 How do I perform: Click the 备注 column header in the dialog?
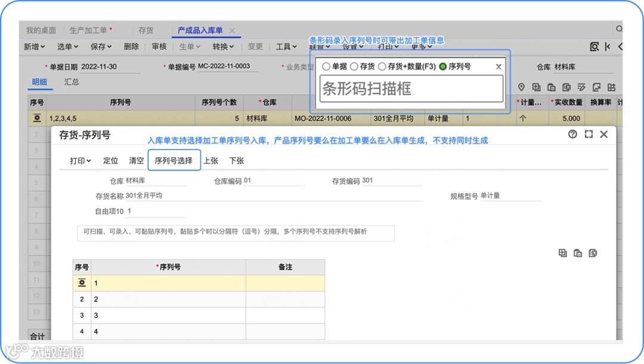(x=286, y=267)
